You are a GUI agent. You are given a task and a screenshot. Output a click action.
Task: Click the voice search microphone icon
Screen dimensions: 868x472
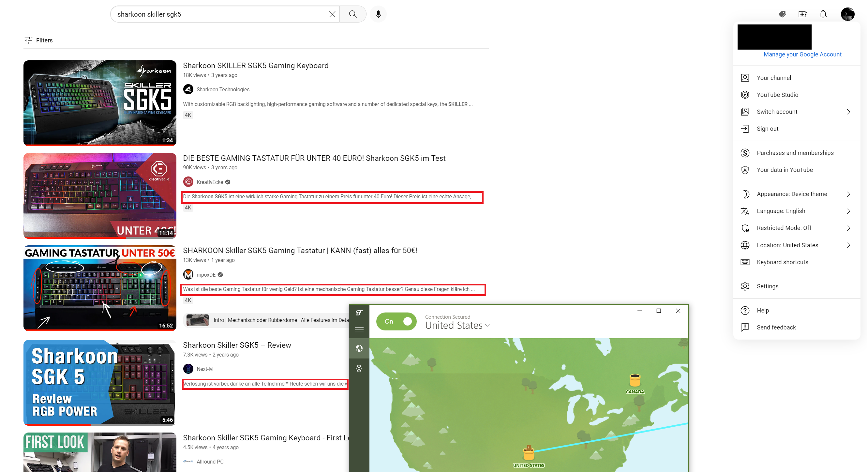coord(378,14)
